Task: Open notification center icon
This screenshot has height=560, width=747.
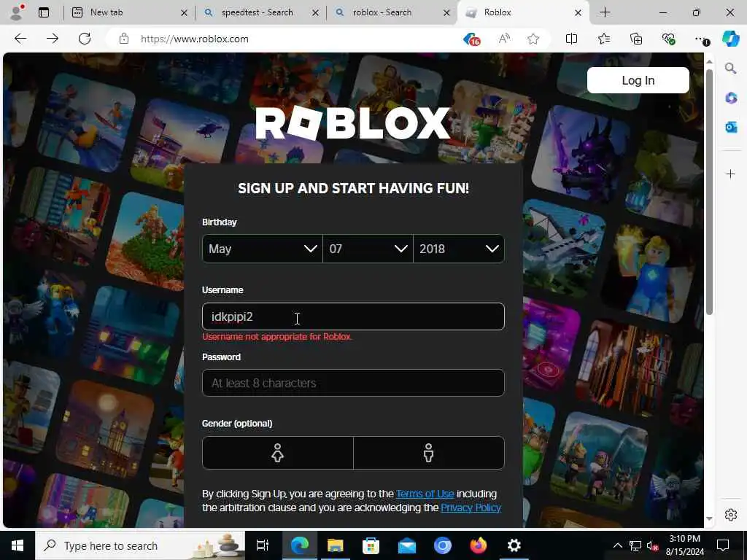Action: pyautogui.click(x=723, y=545)
